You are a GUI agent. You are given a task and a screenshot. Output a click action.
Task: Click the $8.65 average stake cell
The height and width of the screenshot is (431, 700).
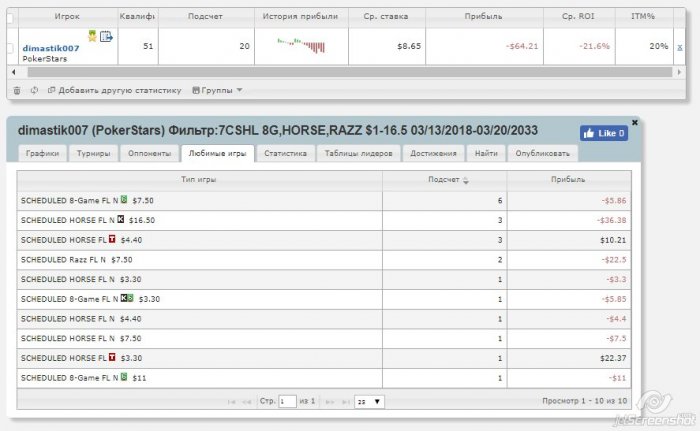coord(387,46)
